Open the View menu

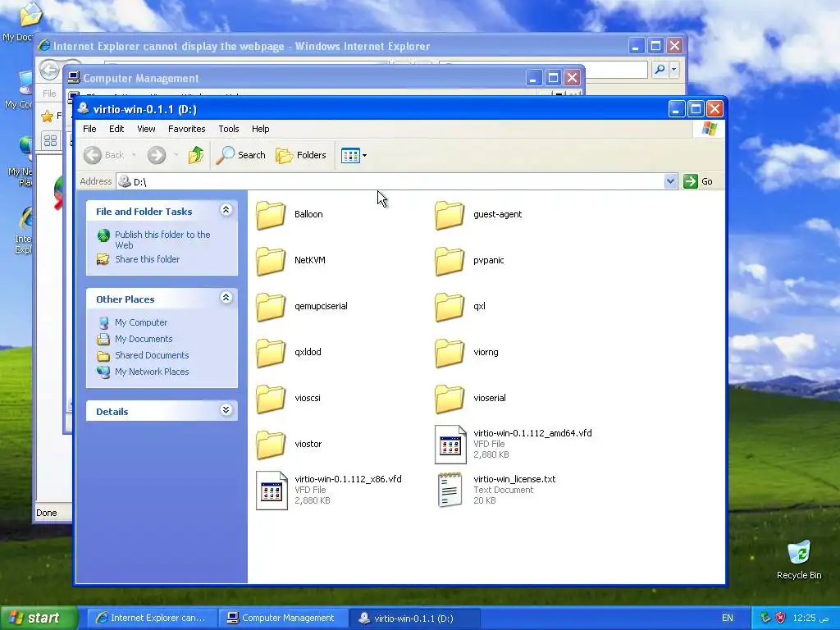146,129
